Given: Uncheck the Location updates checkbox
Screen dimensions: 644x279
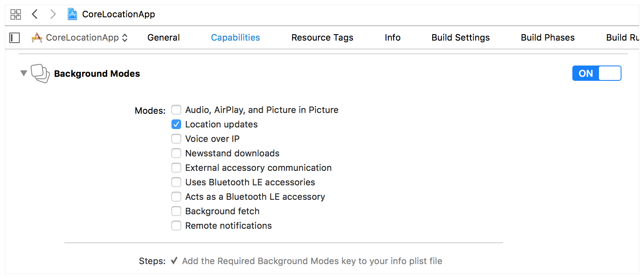Looking at the screenshot, I should tap(176, 124).
